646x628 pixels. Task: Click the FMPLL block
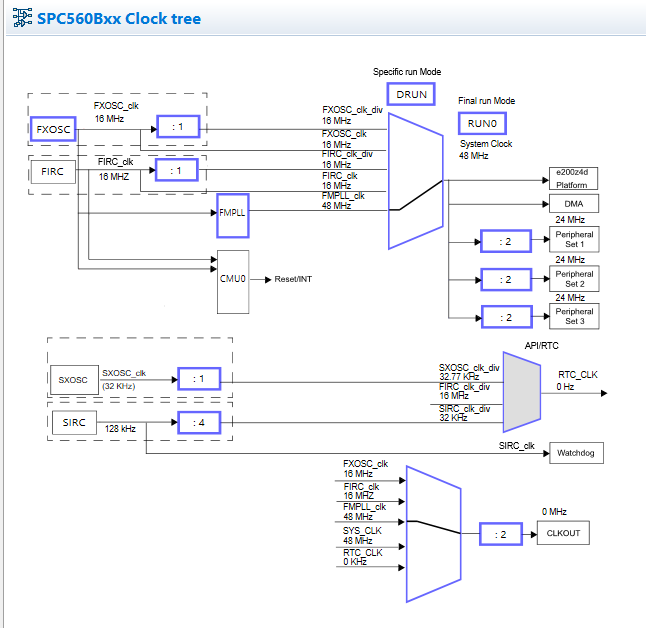[x=233, y=216]
